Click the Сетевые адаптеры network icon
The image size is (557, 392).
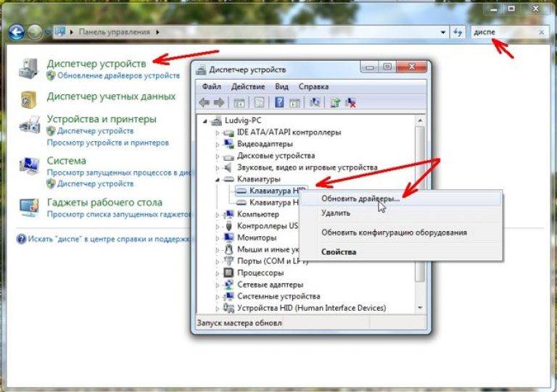[228, 285]
